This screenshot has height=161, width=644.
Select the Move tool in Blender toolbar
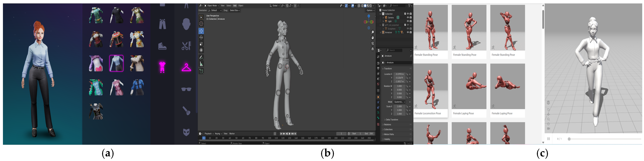201,31
